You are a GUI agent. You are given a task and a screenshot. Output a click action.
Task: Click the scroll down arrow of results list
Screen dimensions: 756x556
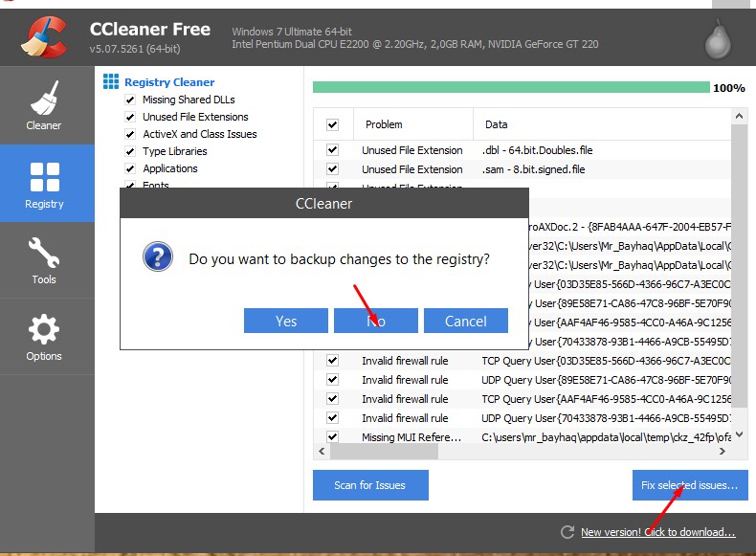(x=739, y=434)
